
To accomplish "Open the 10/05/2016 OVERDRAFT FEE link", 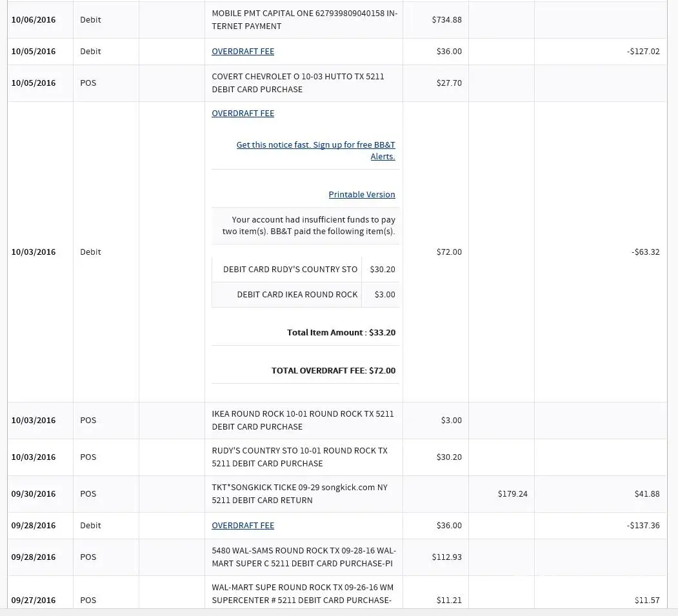I will [x=243, y=52].
